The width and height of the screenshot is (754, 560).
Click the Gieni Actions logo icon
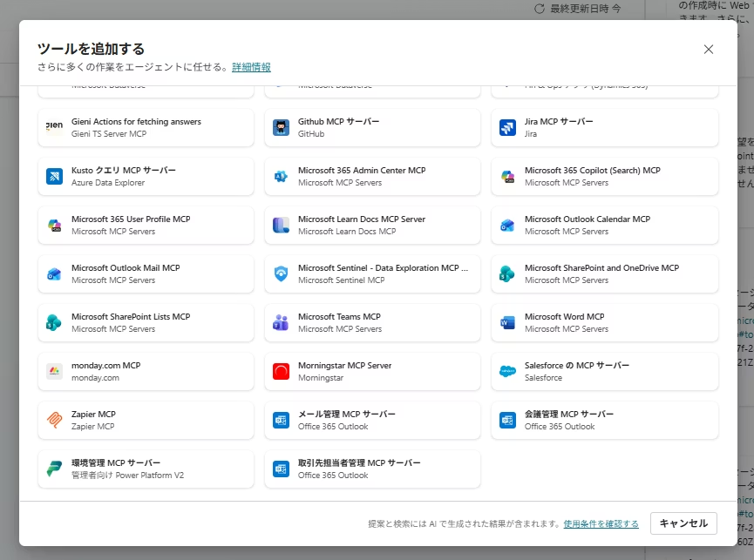[54, 128]
